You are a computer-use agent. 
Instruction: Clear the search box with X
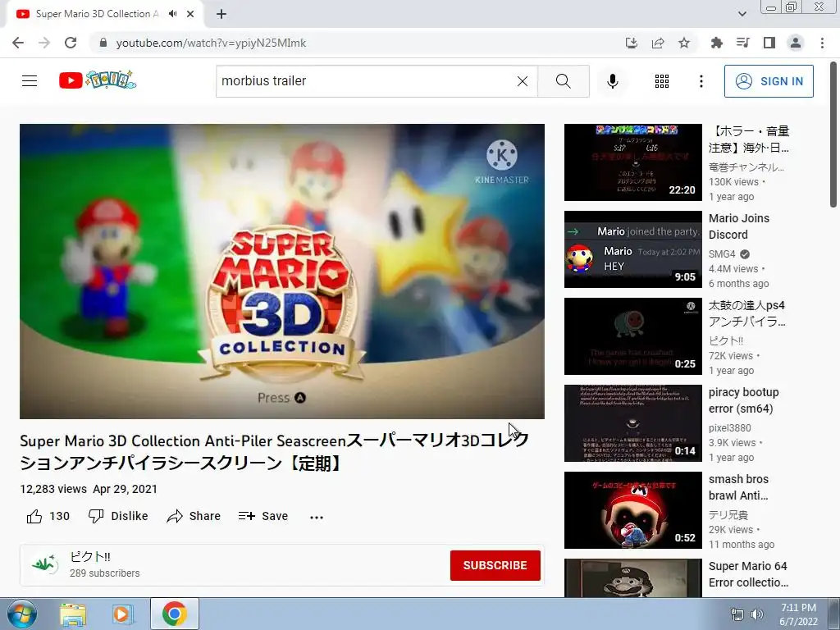tap(523, 81)
